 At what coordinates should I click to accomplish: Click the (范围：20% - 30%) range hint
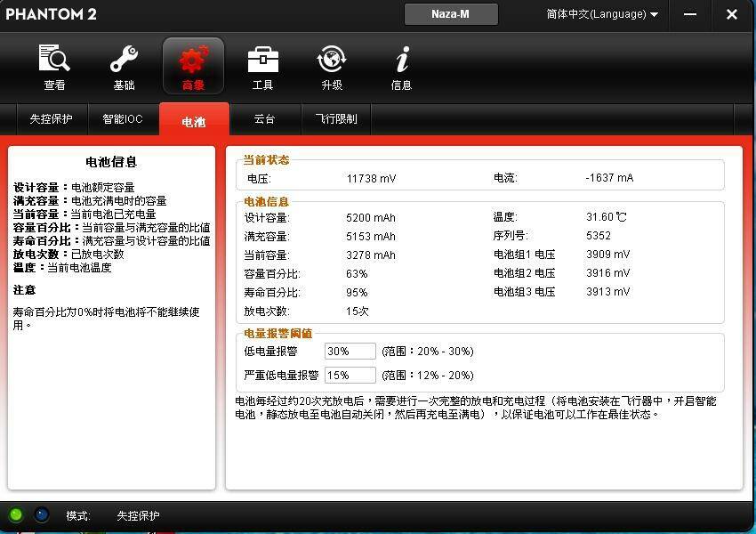[x=428, y=352]
